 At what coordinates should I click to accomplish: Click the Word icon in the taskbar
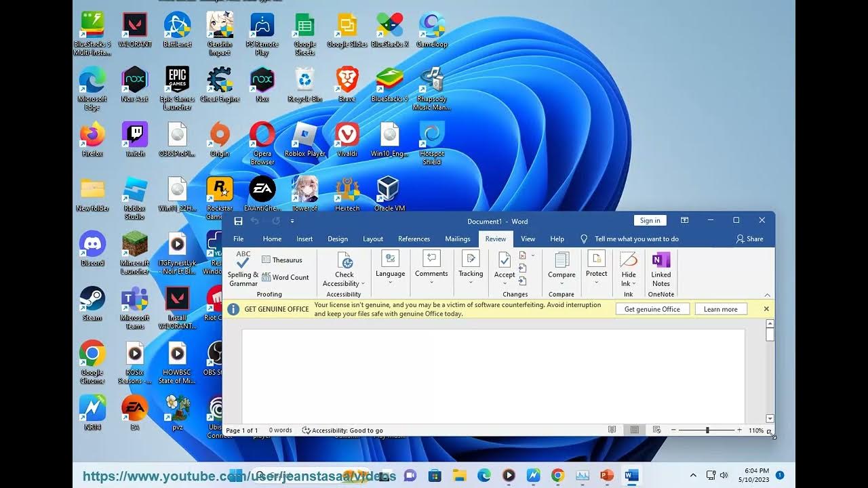(631, 475)
